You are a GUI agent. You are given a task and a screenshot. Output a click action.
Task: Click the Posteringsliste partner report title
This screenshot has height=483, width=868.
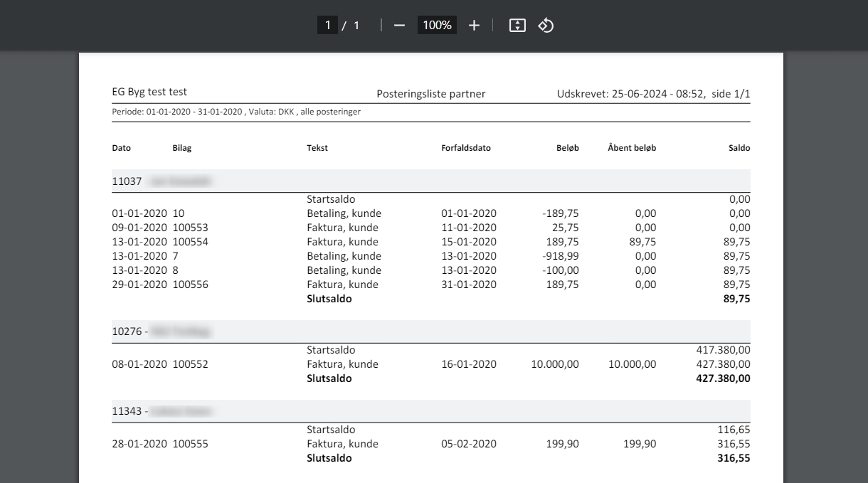431,94
